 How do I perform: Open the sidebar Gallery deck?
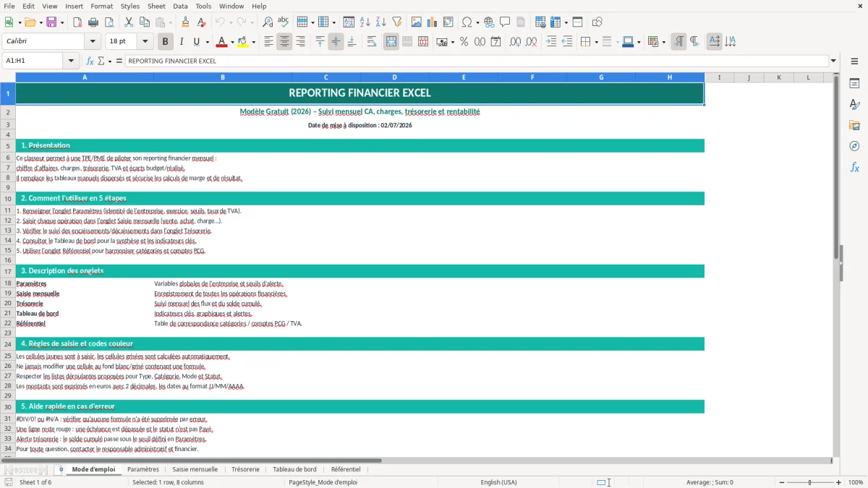pyautogui.click(x=854, y=126)
